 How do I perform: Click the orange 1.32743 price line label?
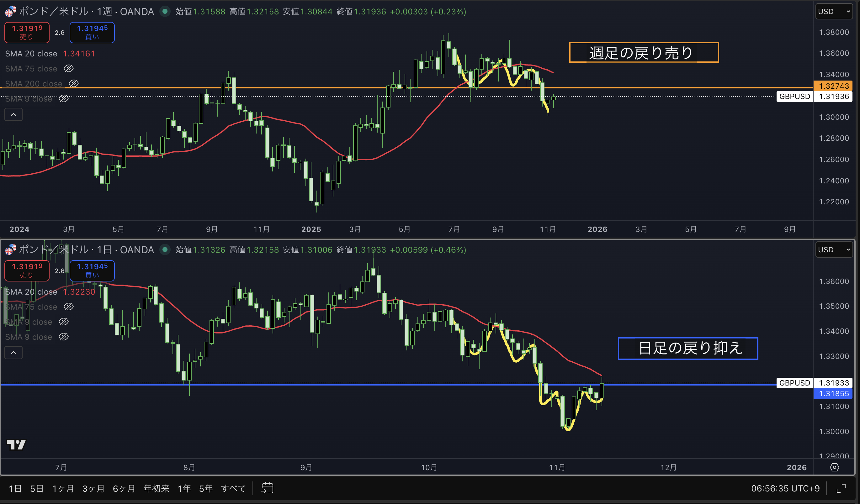[833, 86]
